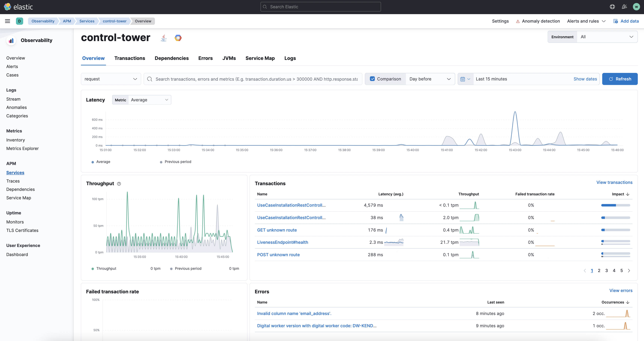Click impact bar for 4,579 ms transaction
This screenshot has width=644, height=341.
[616, 205]
